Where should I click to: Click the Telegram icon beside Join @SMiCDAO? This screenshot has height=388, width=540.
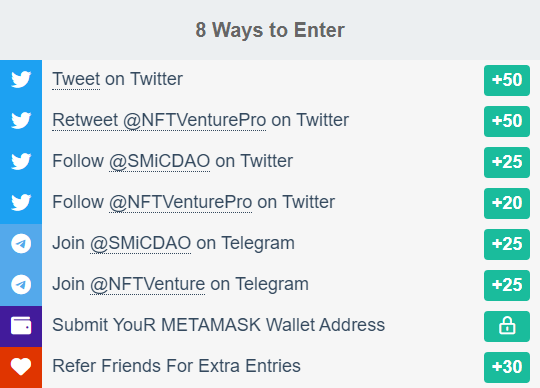click(21, 243)
